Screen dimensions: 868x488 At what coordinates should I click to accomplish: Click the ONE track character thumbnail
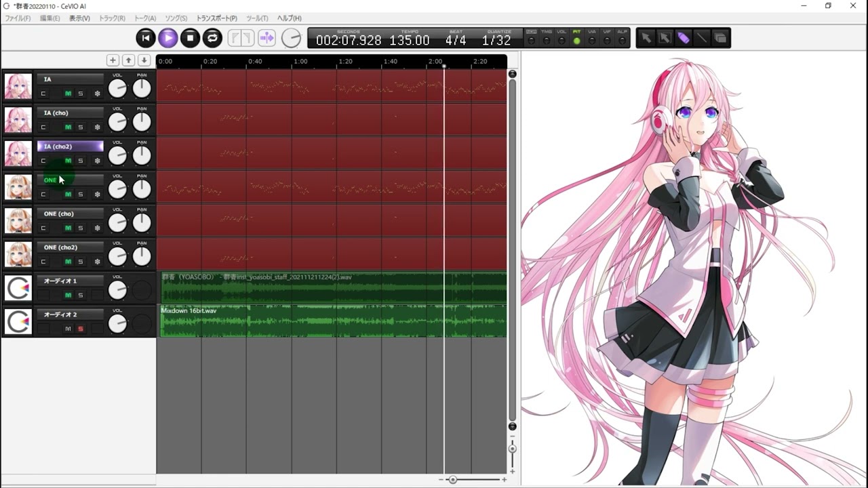(x=18, y=188)
